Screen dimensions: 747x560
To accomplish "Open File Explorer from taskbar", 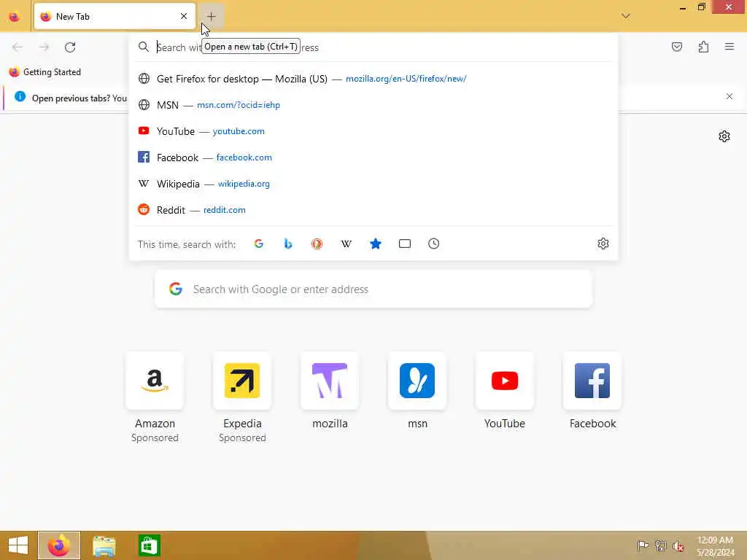I will pyautogui.click(x=104, y=545).
